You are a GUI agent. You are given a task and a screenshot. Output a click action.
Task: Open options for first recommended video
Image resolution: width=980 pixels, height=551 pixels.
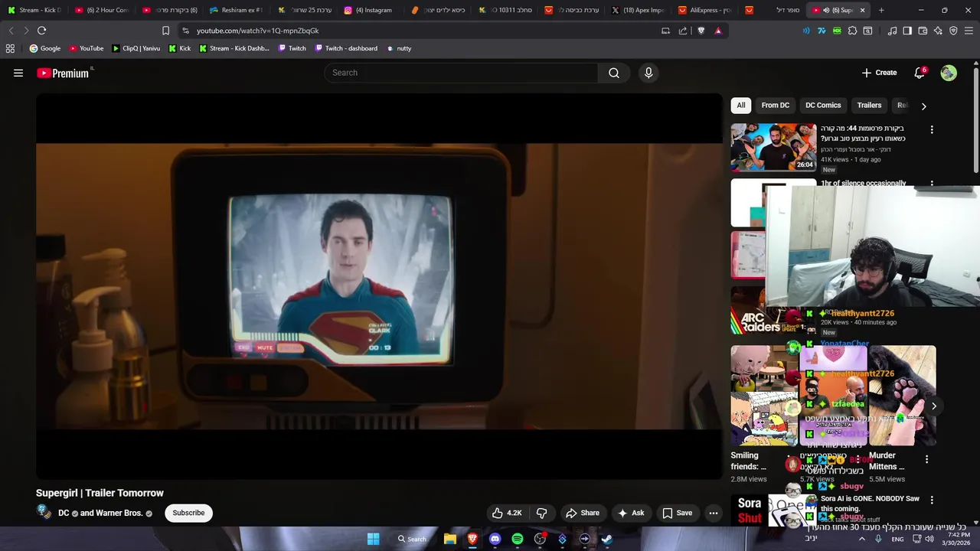pyautogui.click(x=932, y=130)
